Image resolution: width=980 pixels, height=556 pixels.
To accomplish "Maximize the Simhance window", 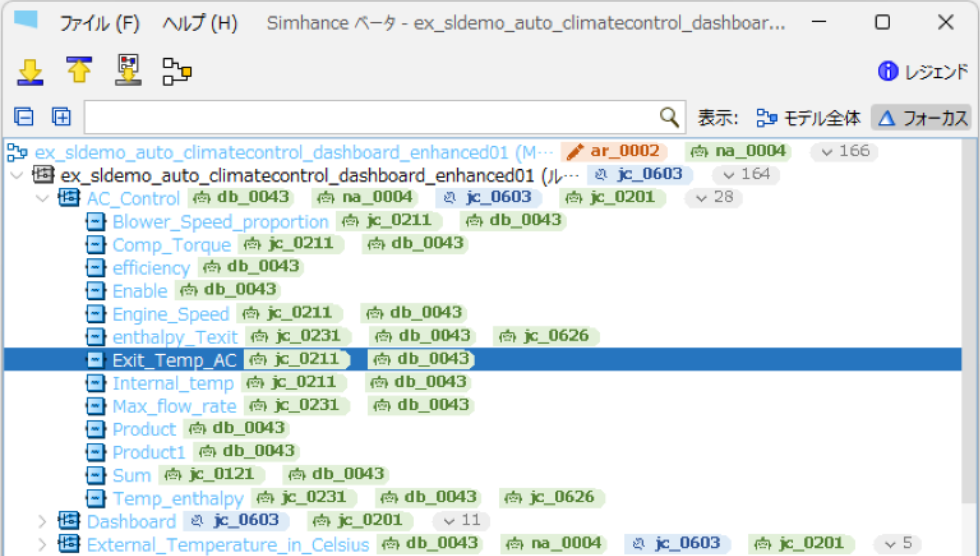I will click(882, 22).
